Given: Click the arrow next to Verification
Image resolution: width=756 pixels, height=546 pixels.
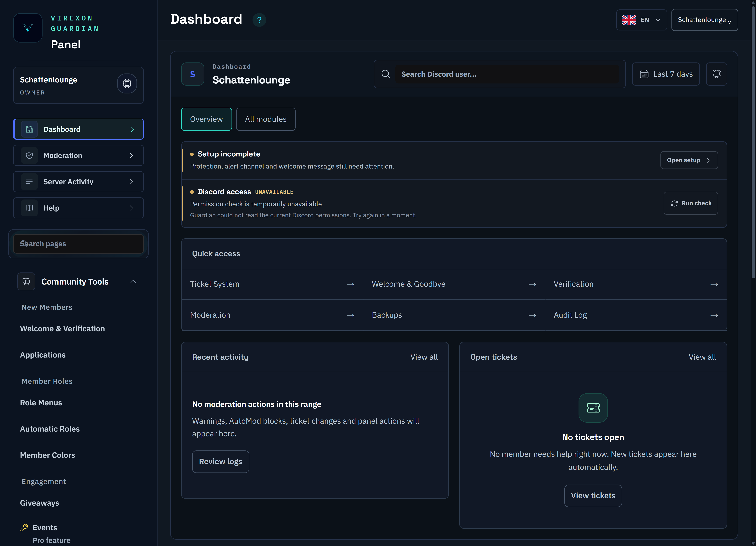Looking at the screenshot, I should coord(714,285).
